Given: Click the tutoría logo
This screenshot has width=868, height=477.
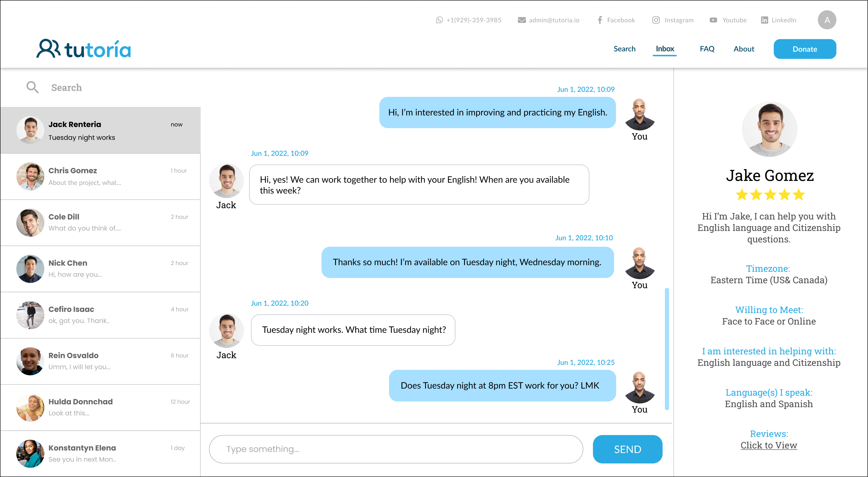Looking at the screenshot, I should 83,49.
